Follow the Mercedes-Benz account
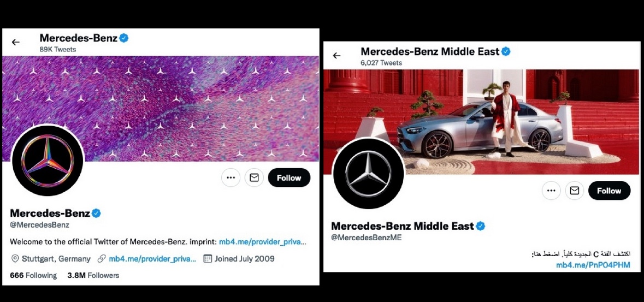Image resolution: width=644 pixels, height=302 pixels. point(289,178)
